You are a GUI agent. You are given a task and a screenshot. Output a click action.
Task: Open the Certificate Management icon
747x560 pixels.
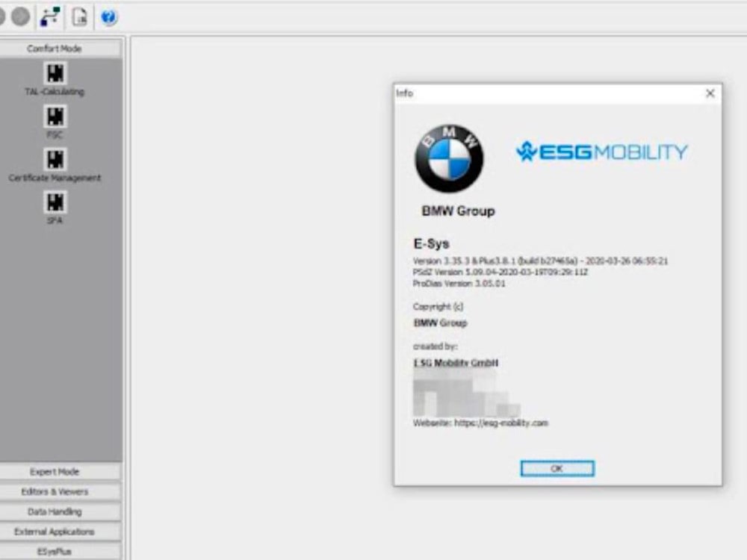coord(55,160)
